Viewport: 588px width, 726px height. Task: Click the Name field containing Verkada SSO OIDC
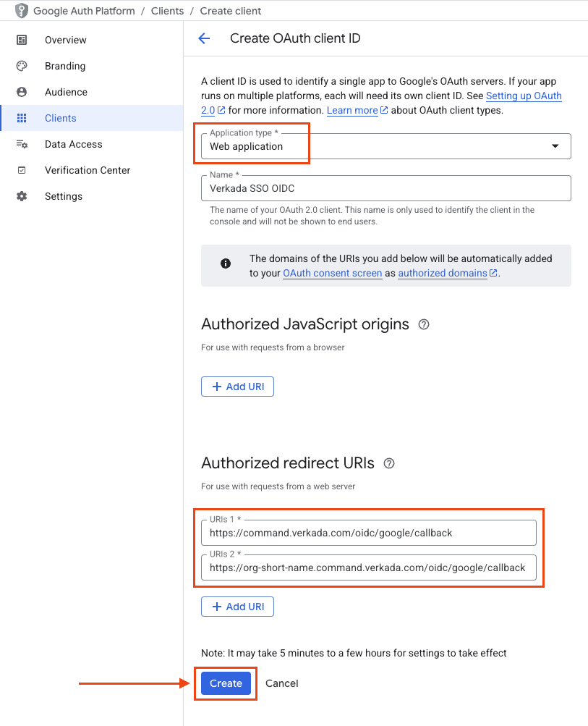tap(385, 188)
